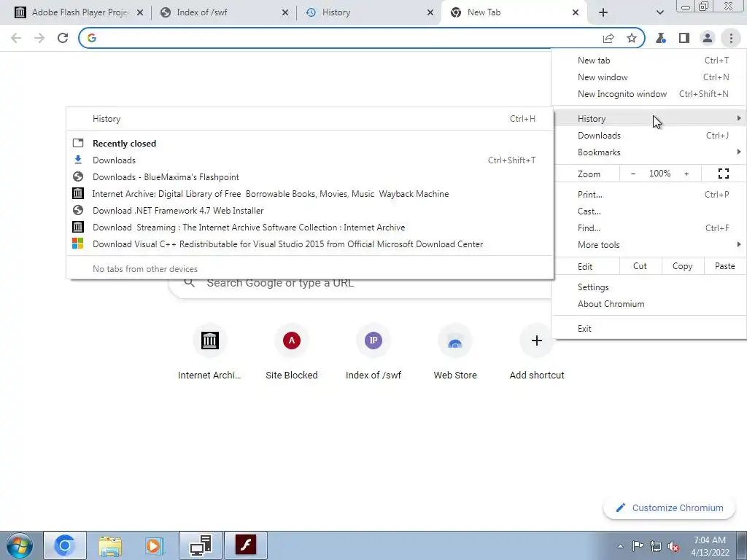Click the share page icon in address bar
Screen dimensions: 747x560
[x=608, y=38]
